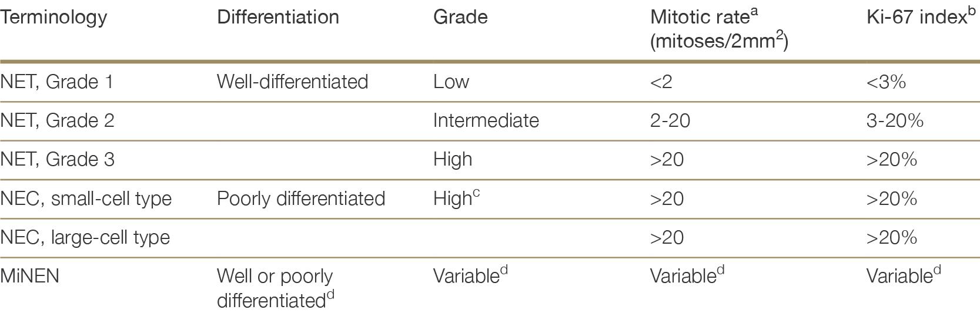Click the "<3%" Ki-67 value
The width and height of the screenshot is (980, 313).
(x=886, y=82)
